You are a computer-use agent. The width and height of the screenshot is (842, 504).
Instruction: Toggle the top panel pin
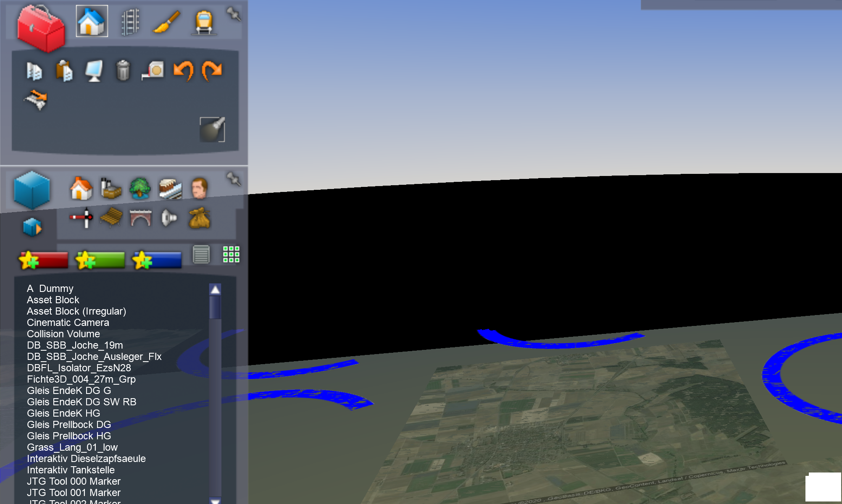tap(233, 13)
